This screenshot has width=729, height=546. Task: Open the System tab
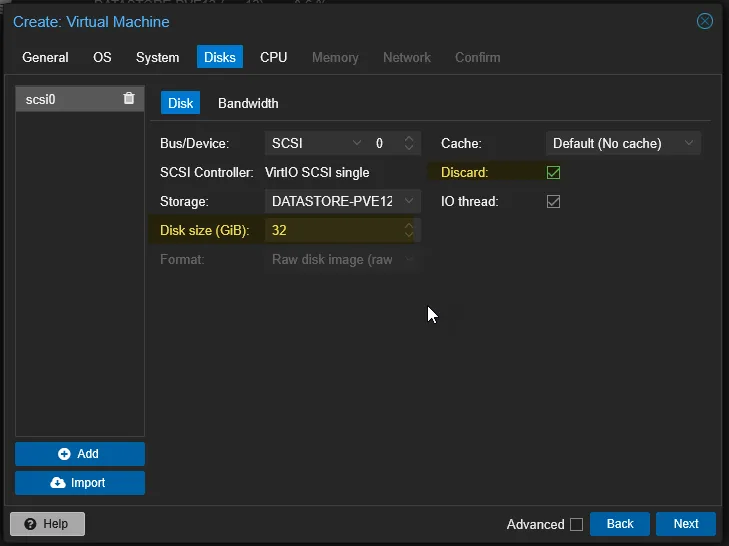(x=157, y=57)
